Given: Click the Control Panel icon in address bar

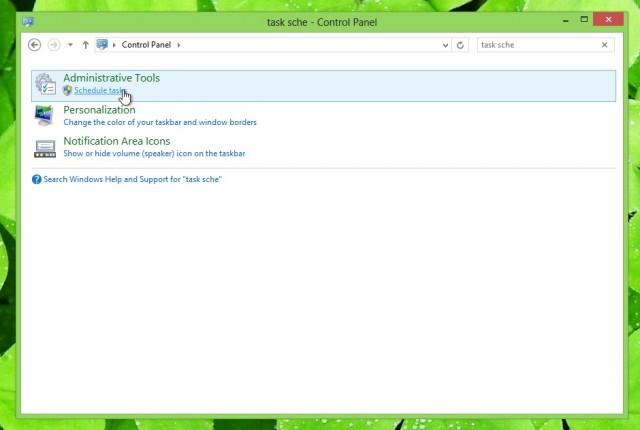Looking at the screenshot, I should pos(102,44).
